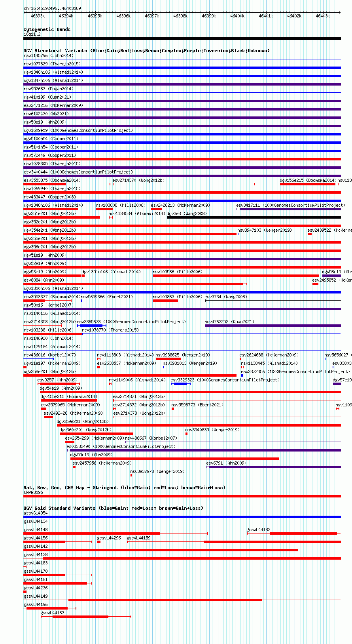Open esv3365673 1000Genomes variant
The width and height of the screenshot is (352, 644).
(131, 322)
